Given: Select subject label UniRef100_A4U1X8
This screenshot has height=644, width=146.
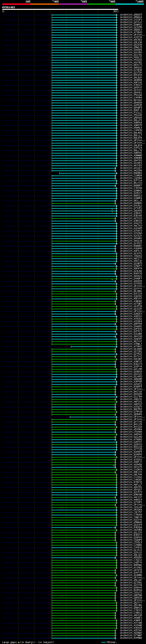Looking at the screenshot, I should (131, 241).
